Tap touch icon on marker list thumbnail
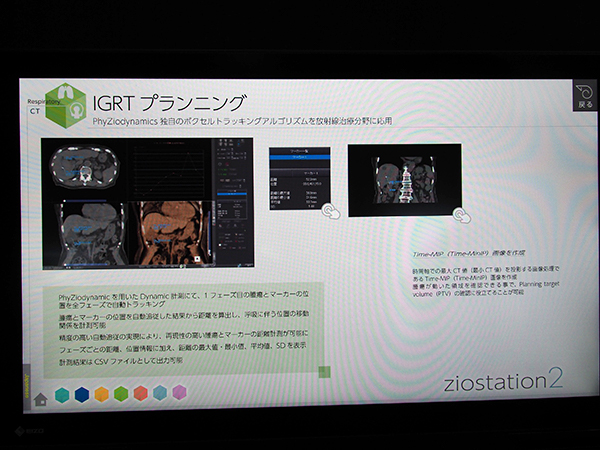Image resolution: width=600 pixels, height=450 pixels. pos(329,211)
